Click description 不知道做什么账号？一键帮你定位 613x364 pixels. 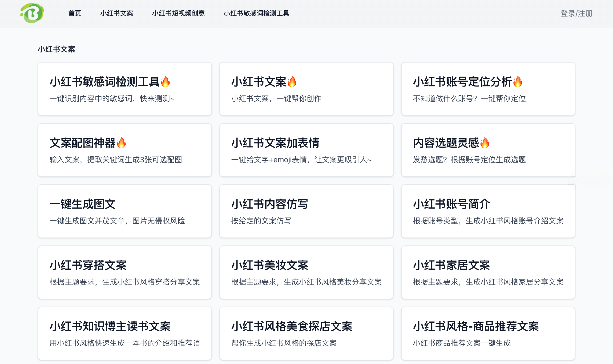pos(469,98)
